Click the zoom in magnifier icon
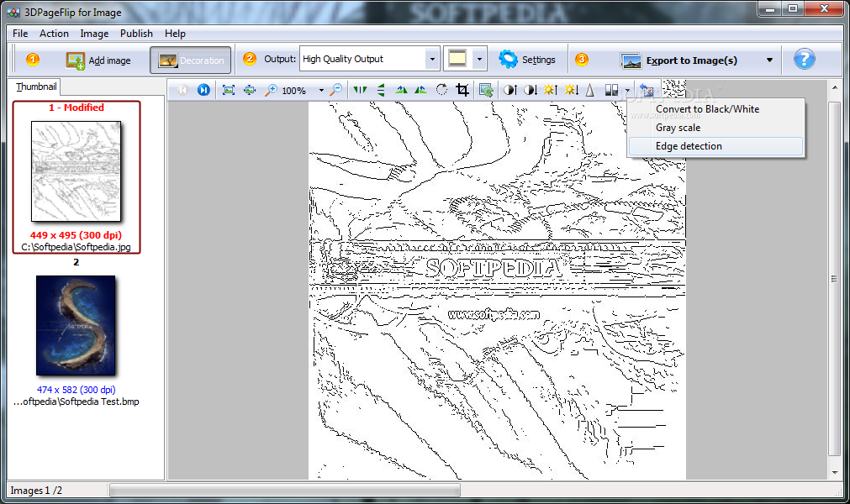This screenshot has width=850, height=504. (270, 90)
